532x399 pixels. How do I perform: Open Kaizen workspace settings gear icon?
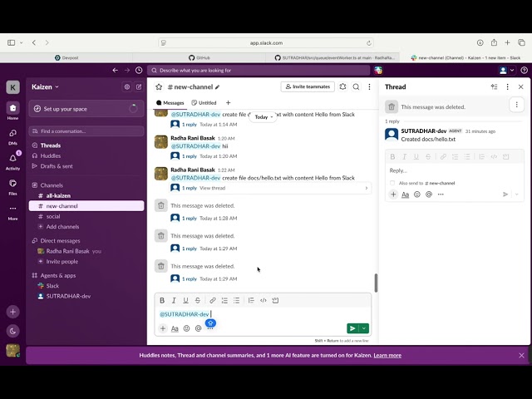pos(127,86)
